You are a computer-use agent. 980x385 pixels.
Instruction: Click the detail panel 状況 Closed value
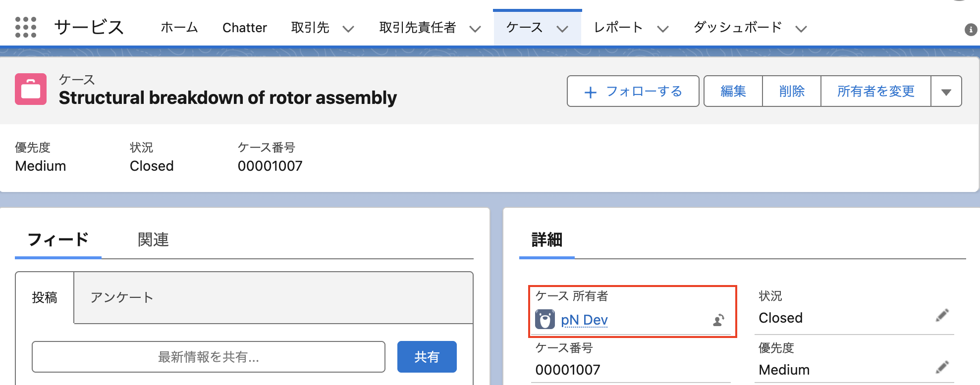[781, 318]
